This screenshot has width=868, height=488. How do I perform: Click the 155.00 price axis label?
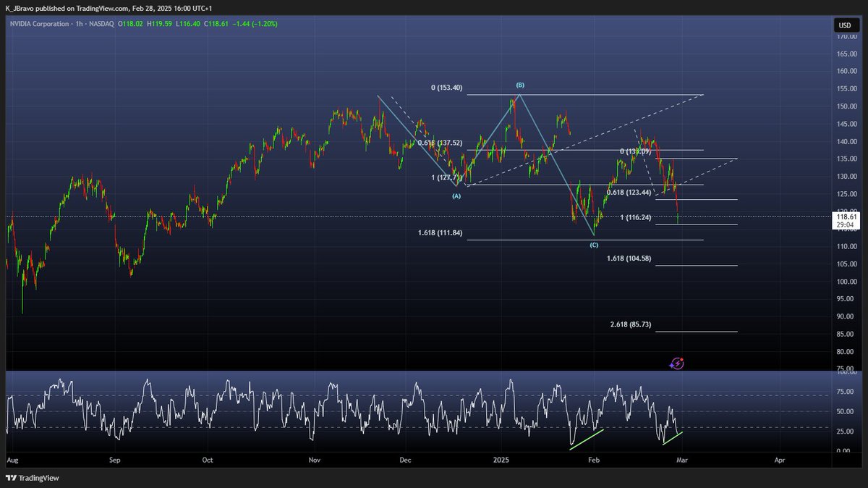pos(848,88)
